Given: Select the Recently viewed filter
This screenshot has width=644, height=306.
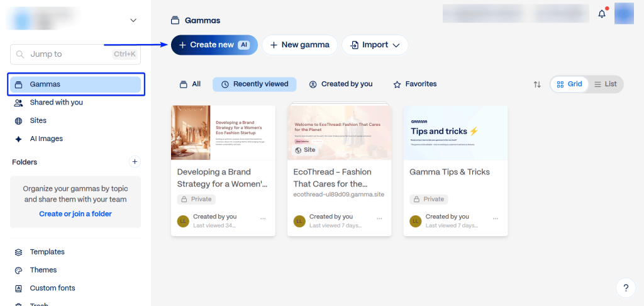Looking at the screenshot, I should pyautogui.click(x=255, y=84).
